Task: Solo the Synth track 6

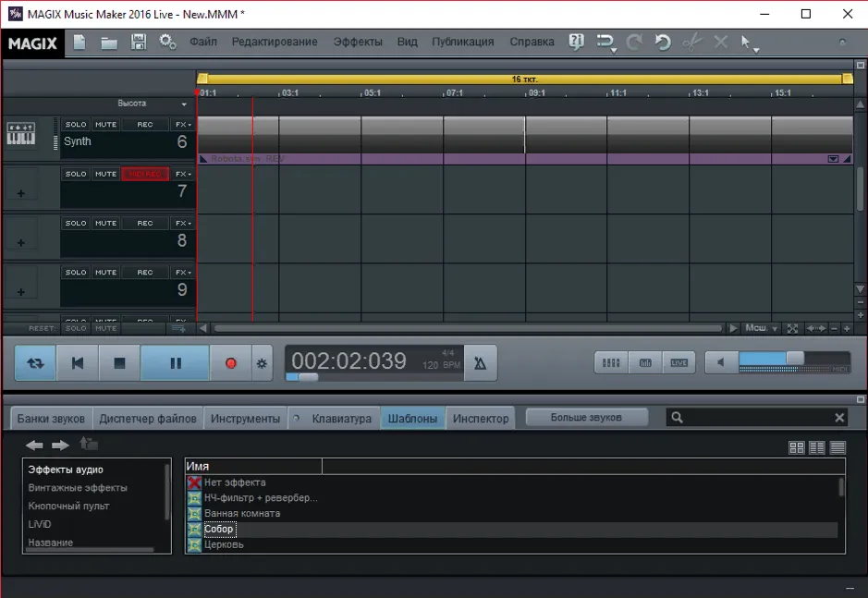Action: point(76,125)
